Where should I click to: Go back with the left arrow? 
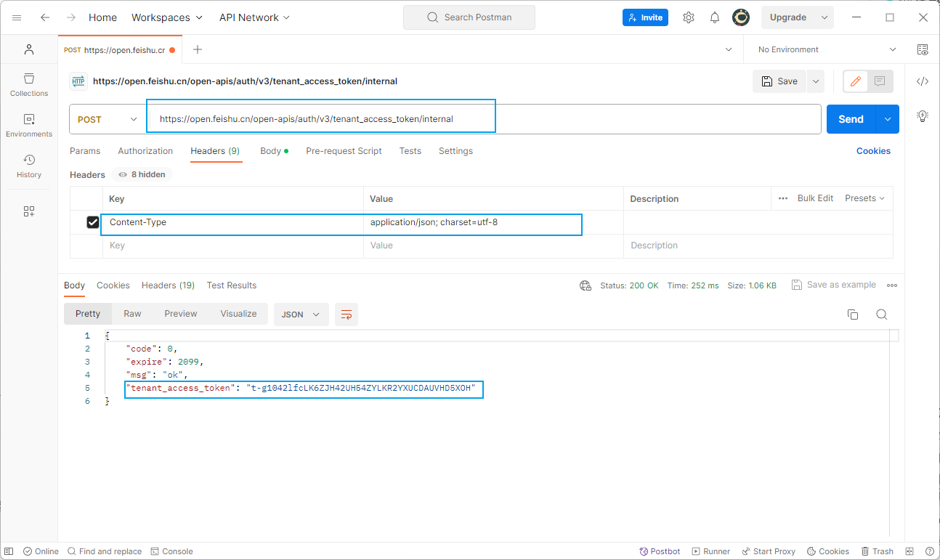pyautogui.click(x=45, y=17)
